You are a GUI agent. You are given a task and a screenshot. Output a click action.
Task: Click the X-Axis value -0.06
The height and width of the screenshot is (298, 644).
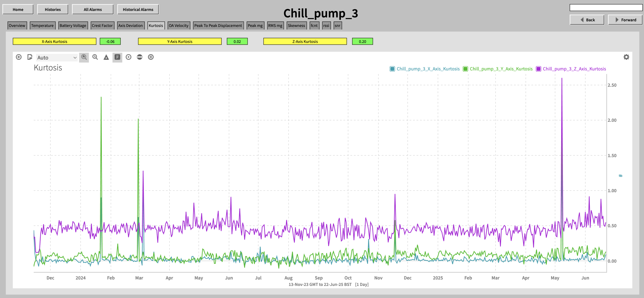pyautogui.click(x=110, y=42)
